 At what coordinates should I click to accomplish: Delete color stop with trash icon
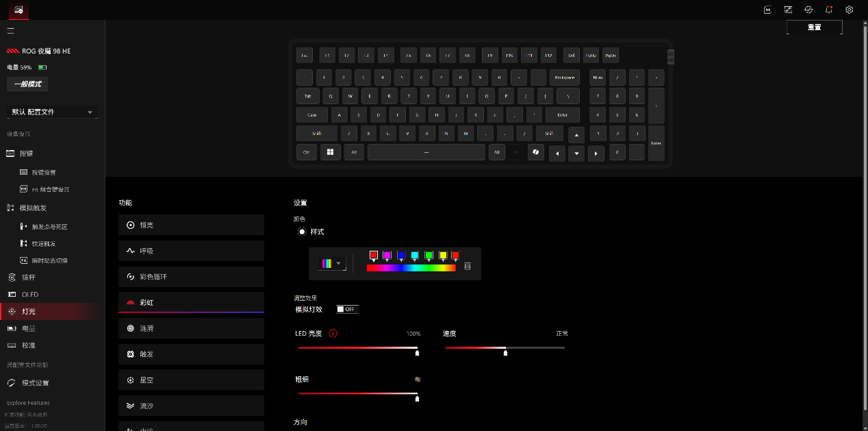pyautogui.click(x=468, y=266)
